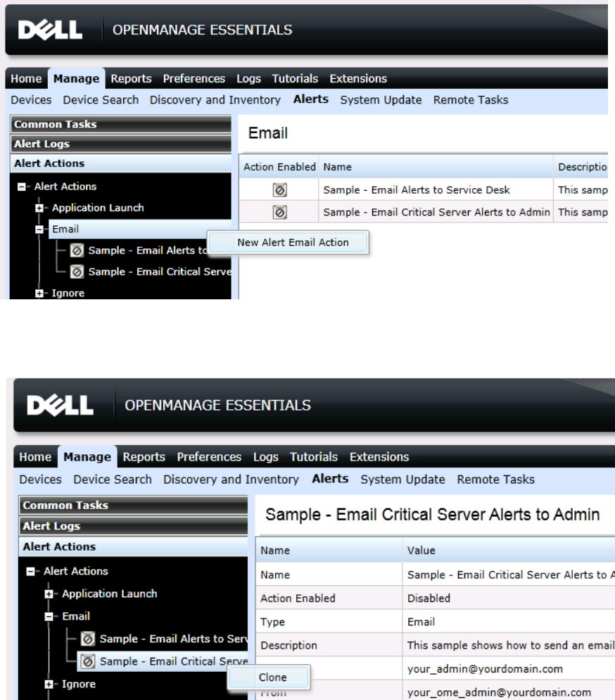Click disabled icon beside 'Sample - Email Critical Serve' in upper tree
Image resolution: width=615 pixels, height=700 pixels.
click(77, 271)
